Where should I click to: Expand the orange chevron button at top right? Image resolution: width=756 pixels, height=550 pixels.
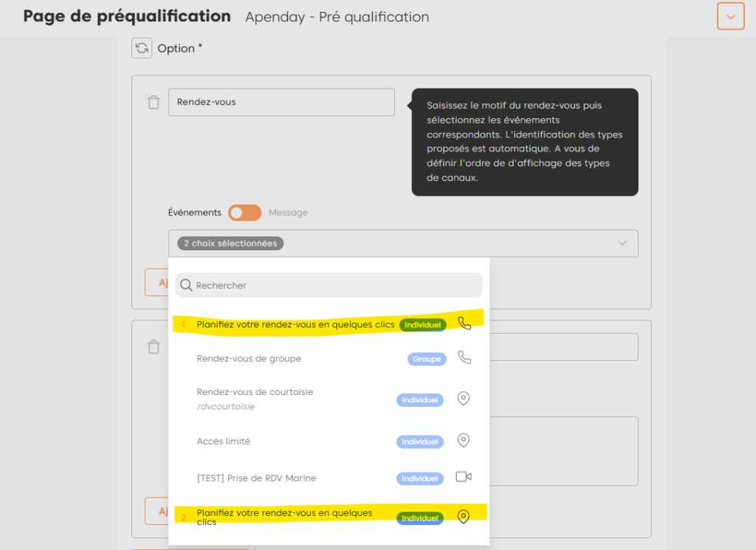[x=730, y=16]
